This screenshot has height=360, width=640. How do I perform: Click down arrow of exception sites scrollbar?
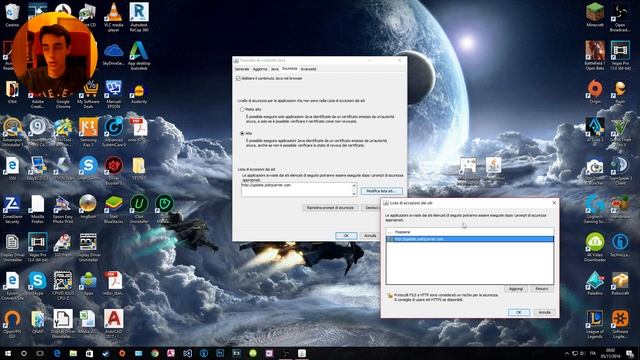pos(354,193)
